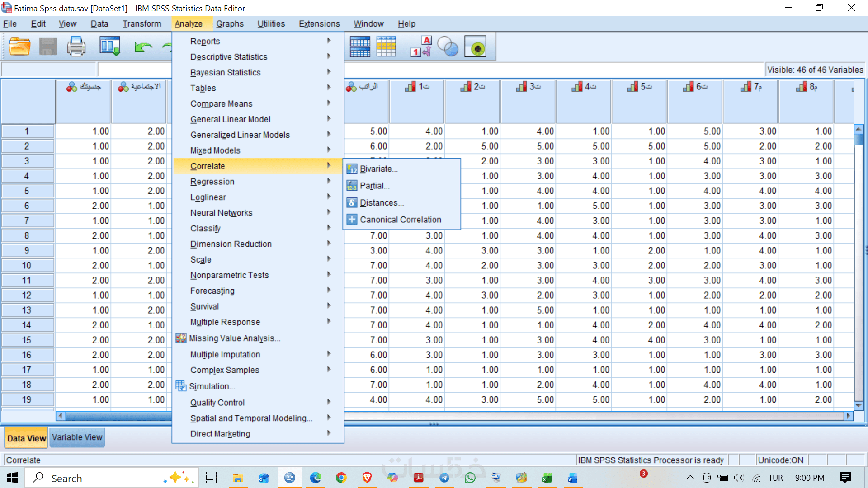Click the Print toolbar icon
Image resolution: width=868 pixels, height=488 pixels.
click(x=76, y=47)
